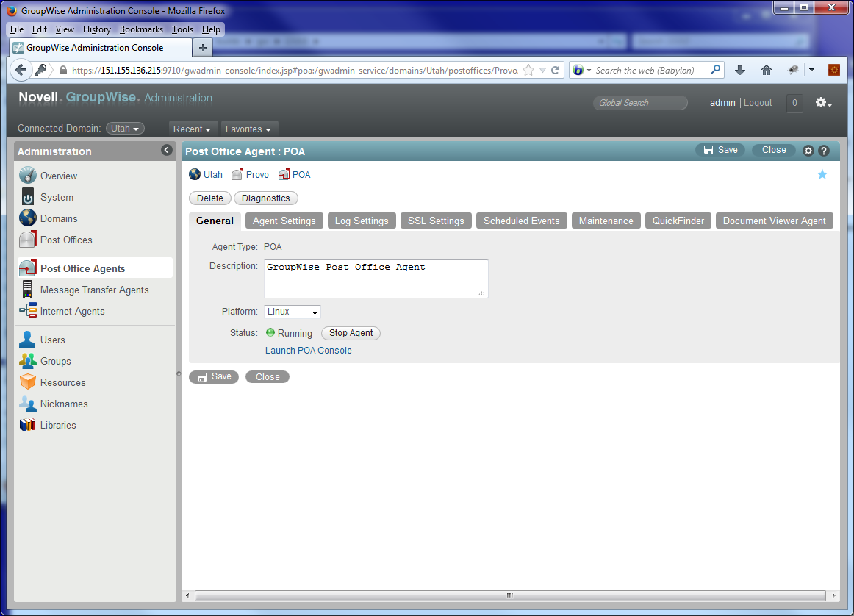854x616 pixels.
Task: Select the General tab
Action: tap(215, 221)
